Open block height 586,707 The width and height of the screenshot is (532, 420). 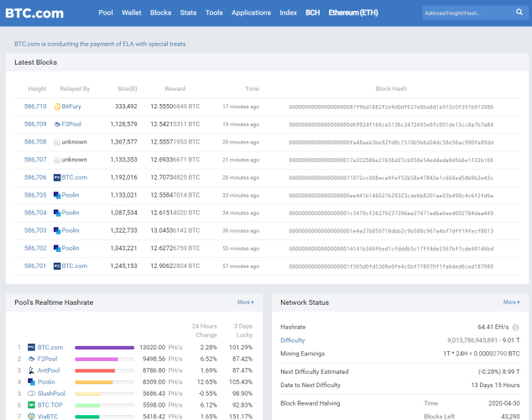click(35, 160)
